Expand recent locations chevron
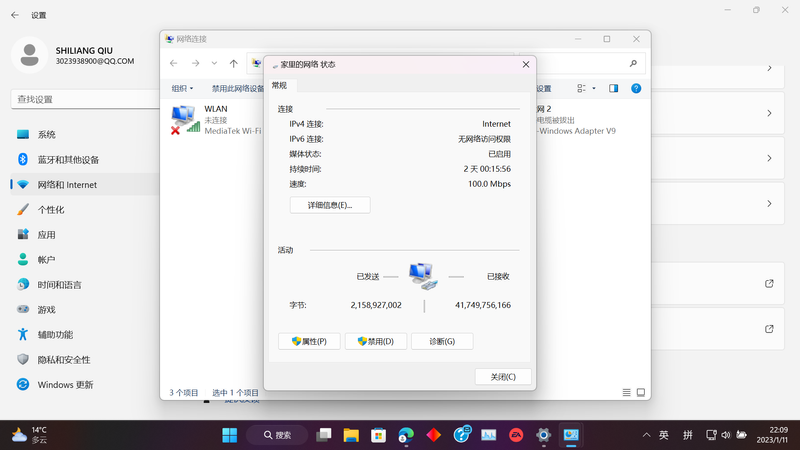The height and width of the screenshot is (450, 800). pyautogui.click(x=214, y=64)
